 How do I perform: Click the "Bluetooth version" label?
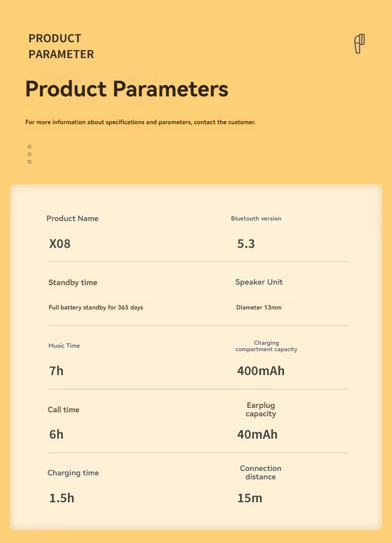(x=256, y=219)
